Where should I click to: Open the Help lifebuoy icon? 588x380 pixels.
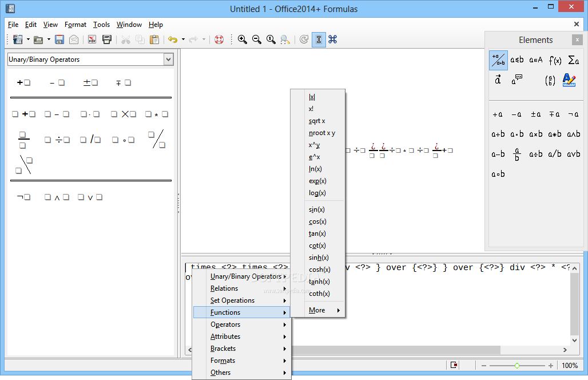[x=219, y=39]
